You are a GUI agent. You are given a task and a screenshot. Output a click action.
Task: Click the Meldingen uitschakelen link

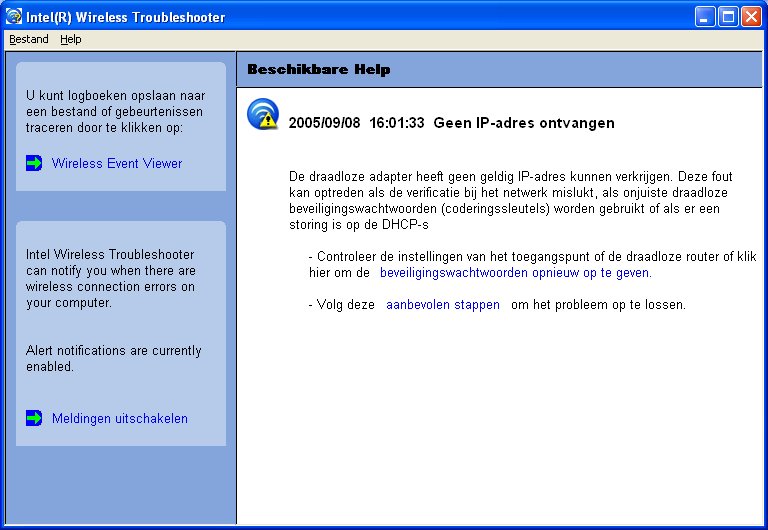pyautogui.click(x=120, y=419)
